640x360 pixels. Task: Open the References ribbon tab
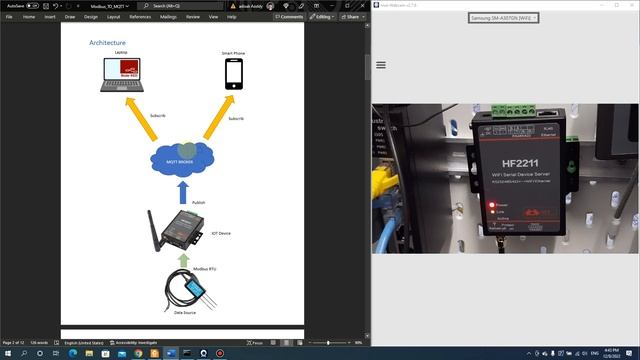(140, 17)
